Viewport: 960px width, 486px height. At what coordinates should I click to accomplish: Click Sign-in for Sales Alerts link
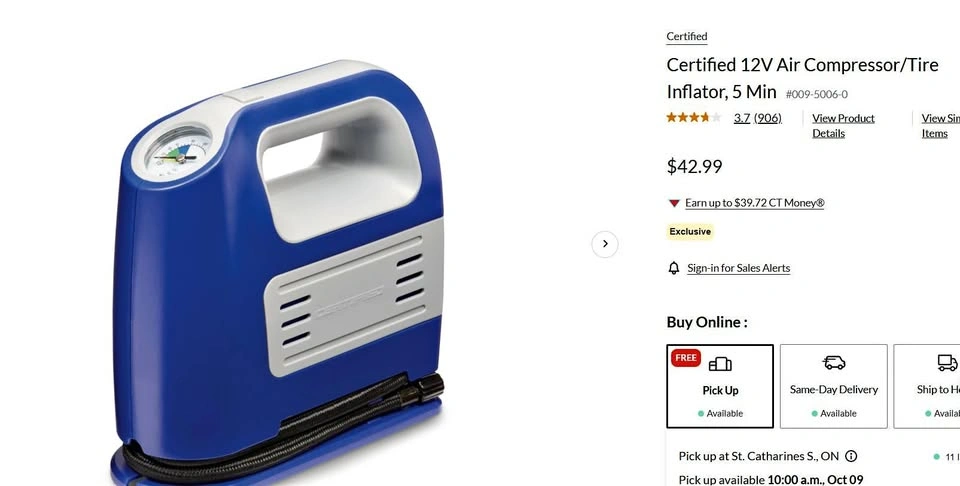coord(738,268)
